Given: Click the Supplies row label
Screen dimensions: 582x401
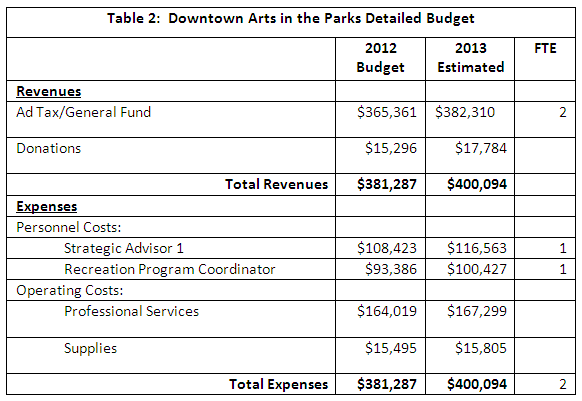Looking at the screenshot, I should 90,348.
